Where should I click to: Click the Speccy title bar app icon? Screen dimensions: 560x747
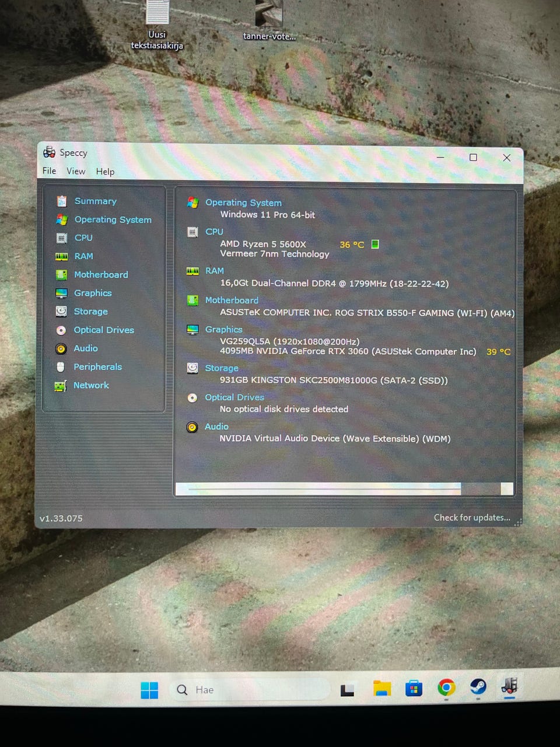click(49, 152)
